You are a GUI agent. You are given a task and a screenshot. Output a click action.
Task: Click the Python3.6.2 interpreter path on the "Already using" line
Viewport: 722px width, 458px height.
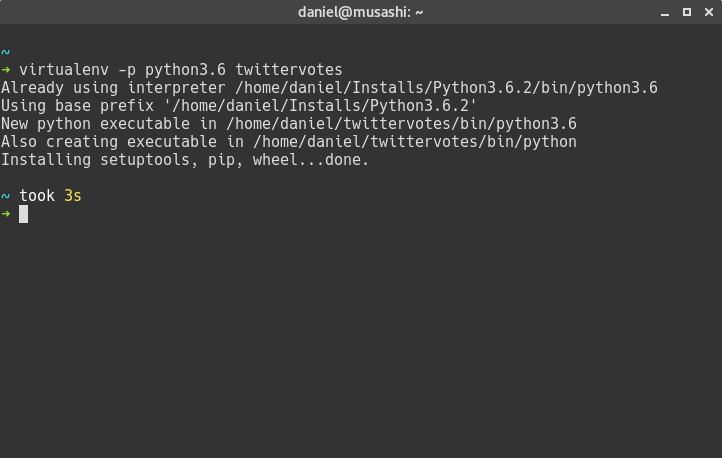click(446, 88)
